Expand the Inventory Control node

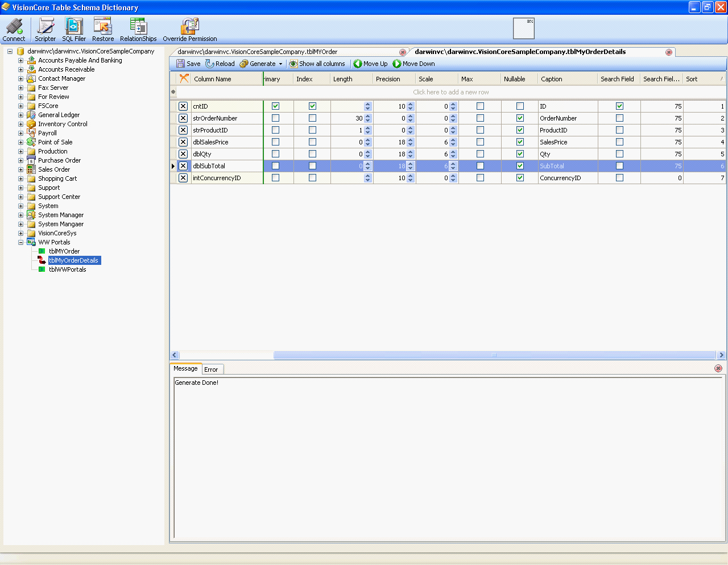20,124
